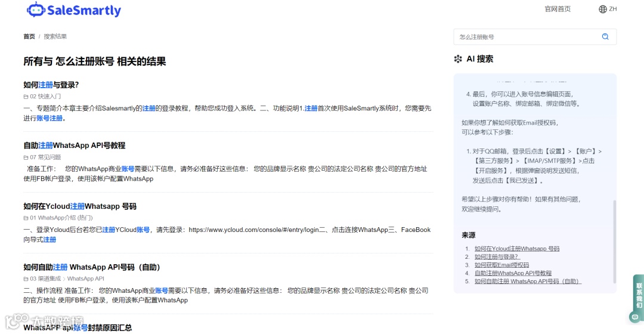644x334 pixels.
Task: Go to 首页 in the breadcrumb
Action: coord(29,36)
